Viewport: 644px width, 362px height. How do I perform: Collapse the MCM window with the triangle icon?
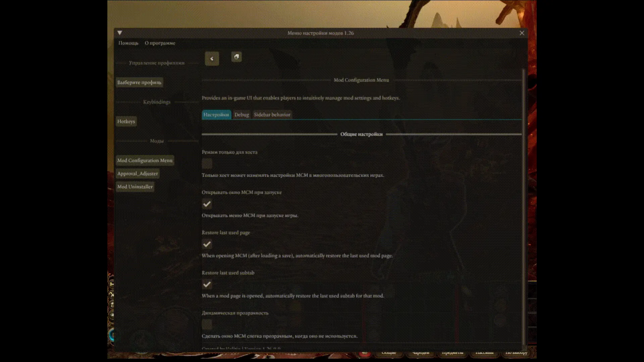[x=120, y=33]
